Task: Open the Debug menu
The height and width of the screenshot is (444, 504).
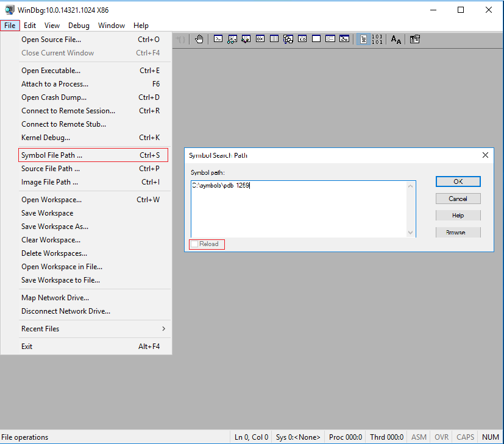Action: click(79, 26)
